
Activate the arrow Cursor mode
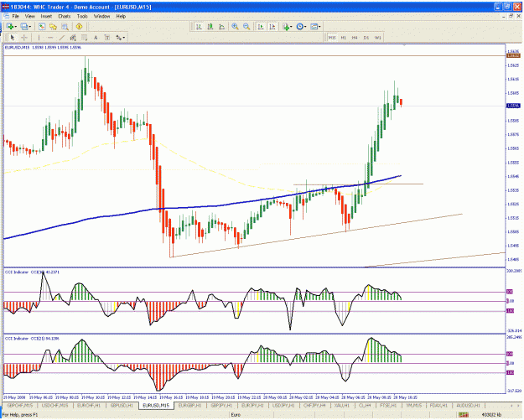click(x=13, y=38)
